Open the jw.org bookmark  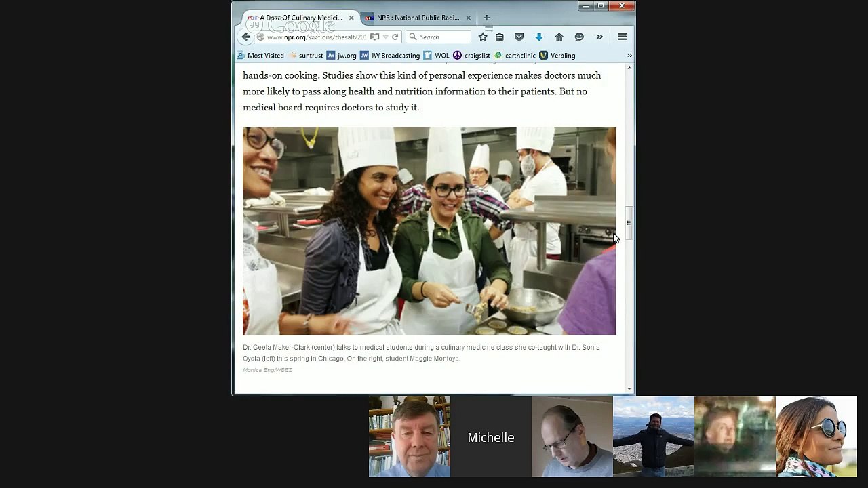click(341, 56)
